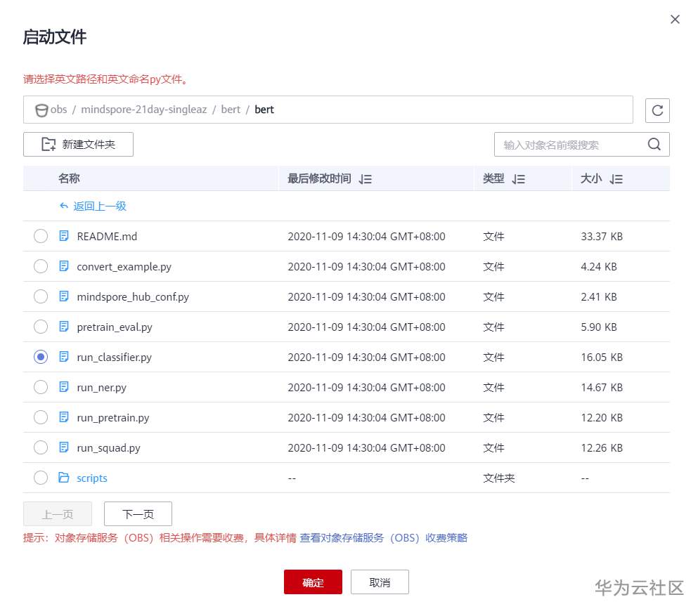The width and height of the screenshot is (698, 616).
Task: Click the folder icon next to scripts
Action: 64,478
